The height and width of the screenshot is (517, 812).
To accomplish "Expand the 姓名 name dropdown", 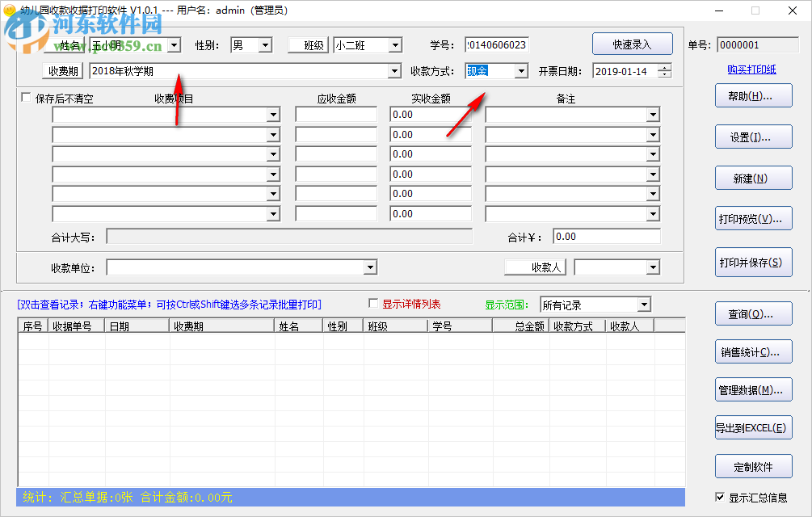I will pyautogui.click(x=175, y=45).
